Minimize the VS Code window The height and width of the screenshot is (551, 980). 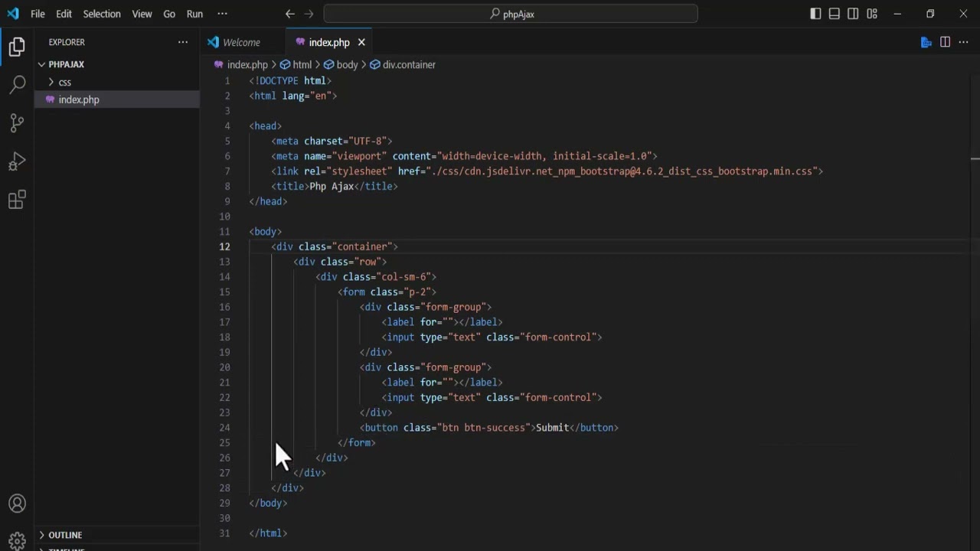coord(897,14)
